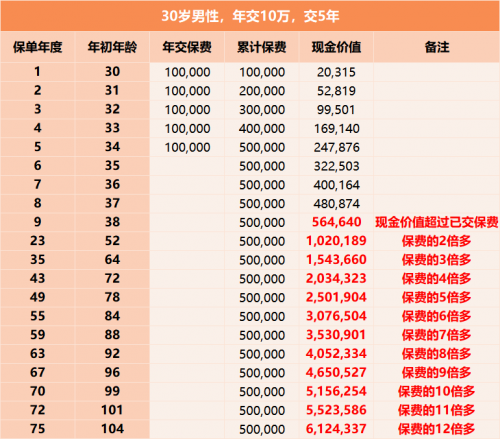Select the 现金价值 column header
The width and height of the screenshot is (500, 439).
[x=336, y=47]
